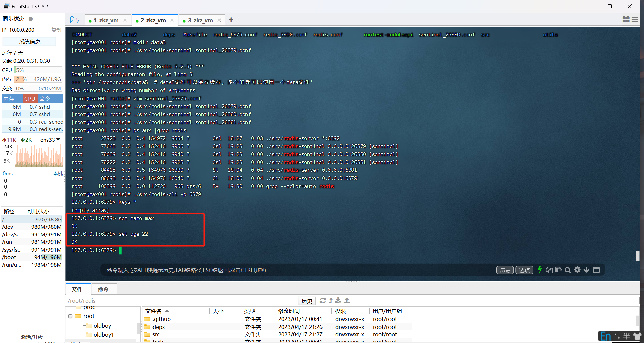Open terminal settings gear icon
The image size is (644, 343).
[577, 270]
